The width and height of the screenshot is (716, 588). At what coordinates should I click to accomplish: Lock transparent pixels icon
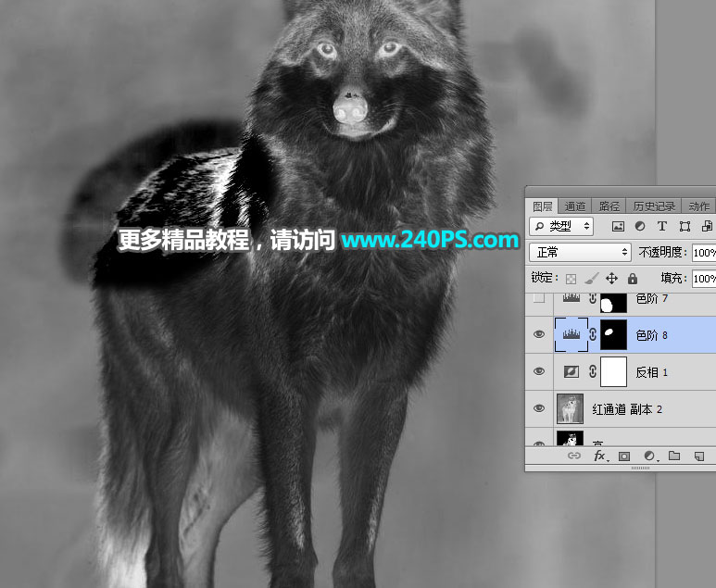click(571, 279)
